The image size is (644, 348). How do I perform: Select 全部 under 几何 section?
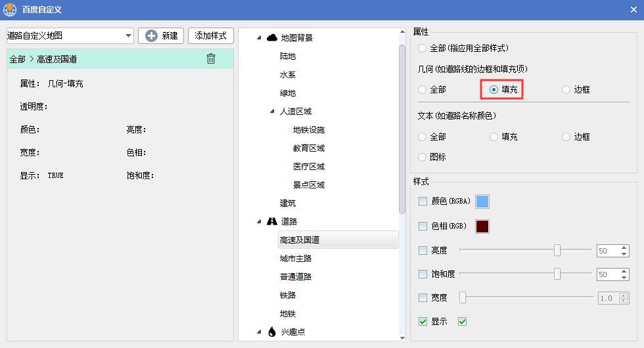pos(422,89)
